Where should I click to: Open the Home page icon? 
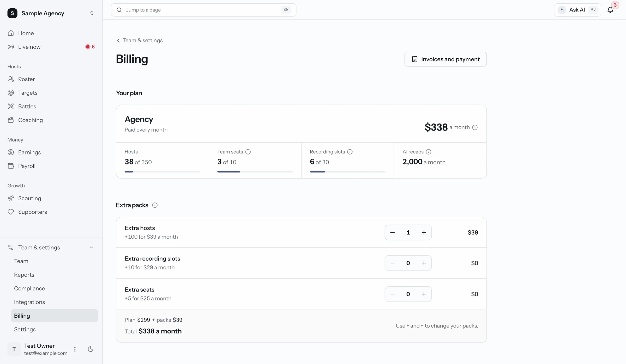pyautogui.click(x=11, y=33)
